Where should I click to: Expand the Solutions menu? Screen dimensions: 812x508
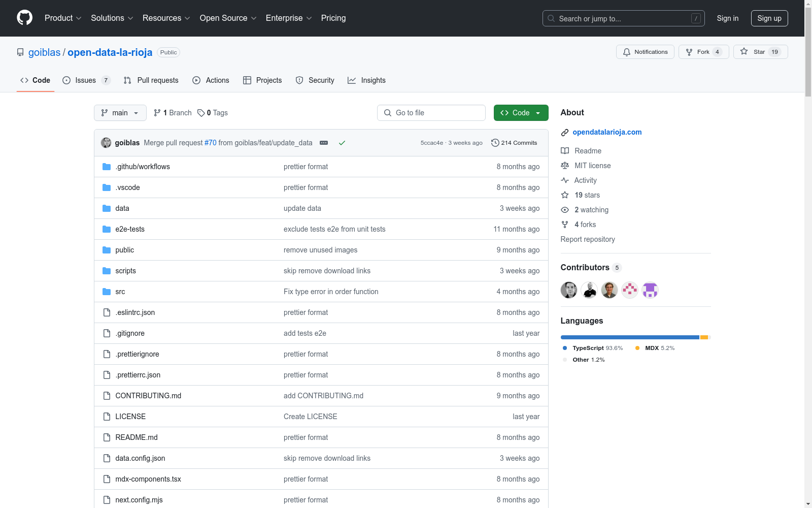(112, 18)
